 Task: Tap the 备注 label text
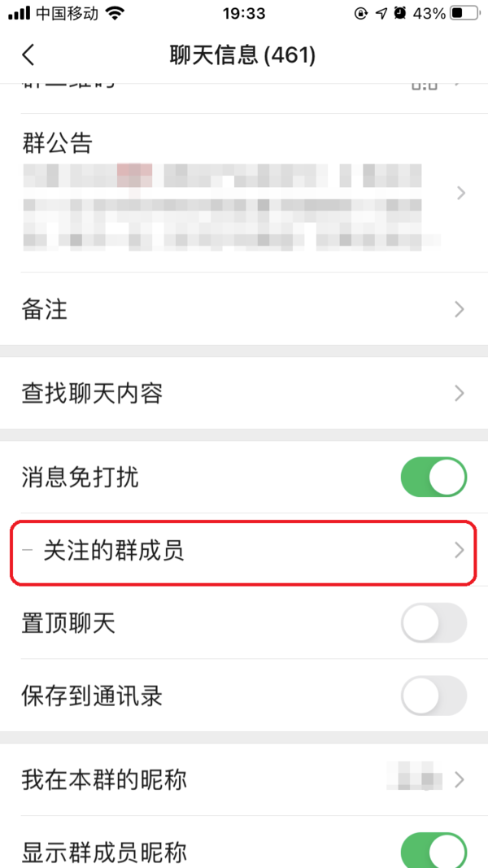coord(44,310)
